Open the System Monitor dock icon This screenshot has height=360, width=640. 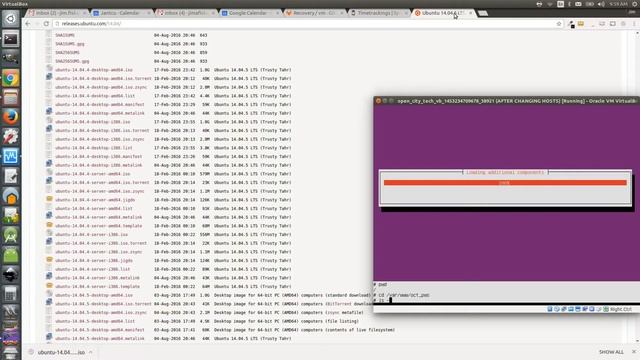click(x=11, y=156)
